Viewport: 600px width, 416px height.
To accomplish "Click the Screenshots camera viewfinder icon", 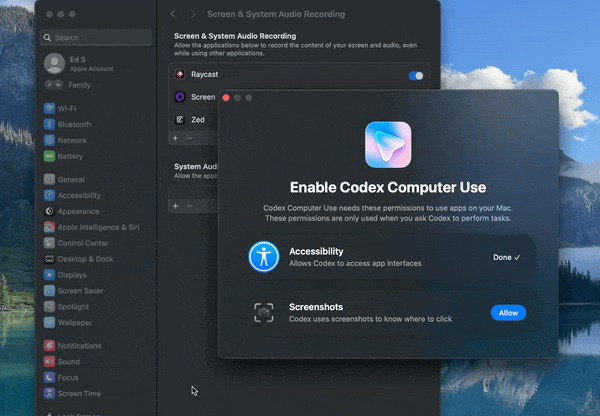I will coord(264,312).
